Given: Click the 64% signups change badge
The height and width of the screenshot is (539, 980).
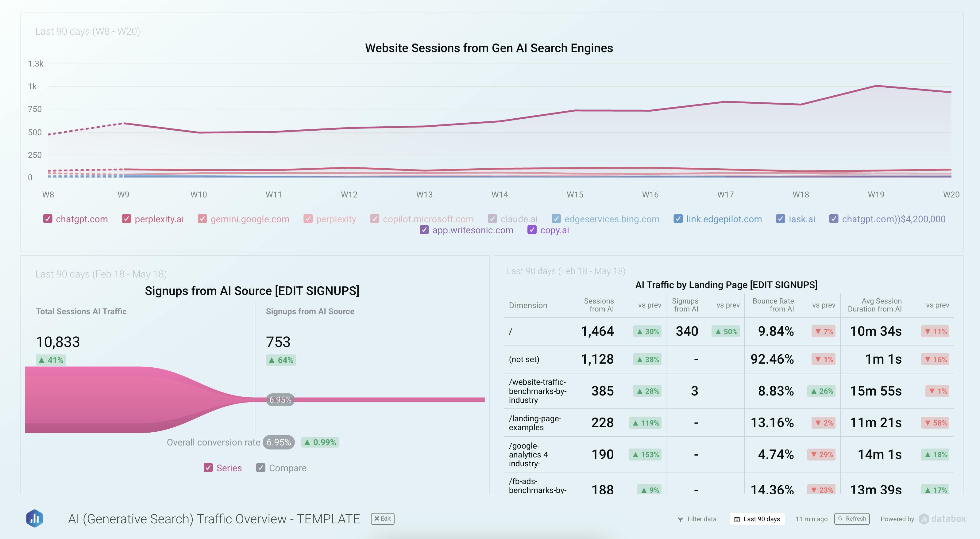Looking at the screenshot, I should pyautogui.click(x=281, y=360).
